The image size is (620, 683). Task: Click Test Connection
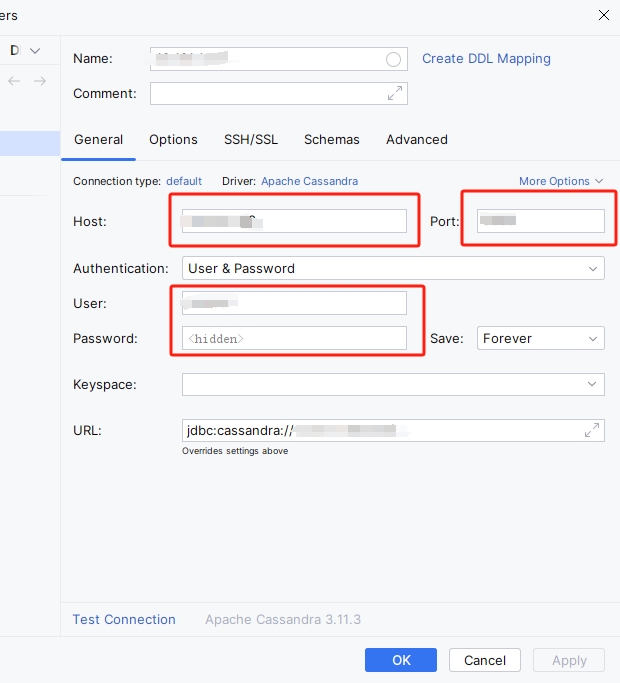124,619
